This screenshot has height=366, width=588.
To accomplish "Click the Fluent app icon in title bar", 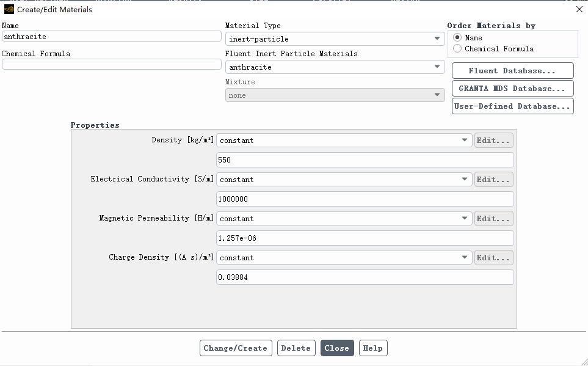I will (x=9, y=9).
